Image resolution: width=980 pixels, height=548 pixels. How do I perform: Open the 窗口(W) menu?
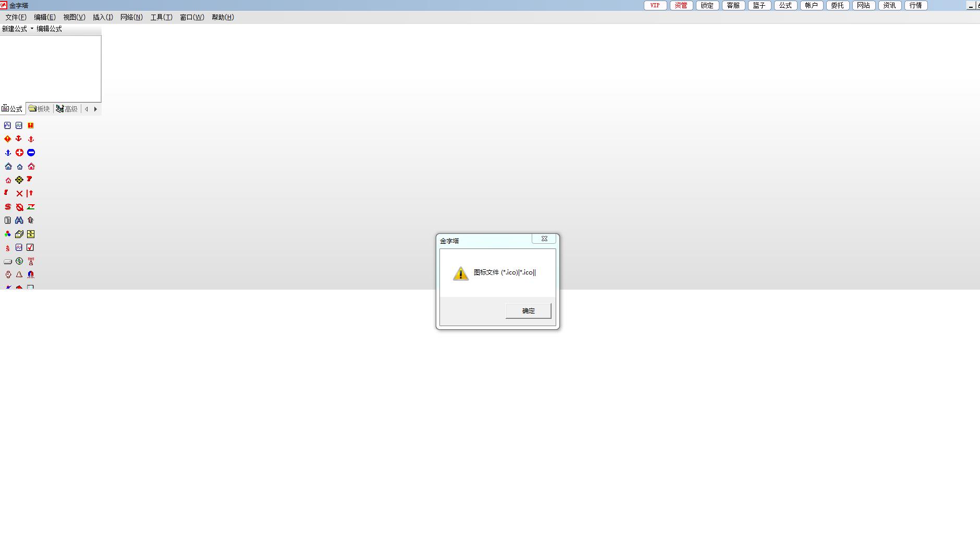point(192,17)
